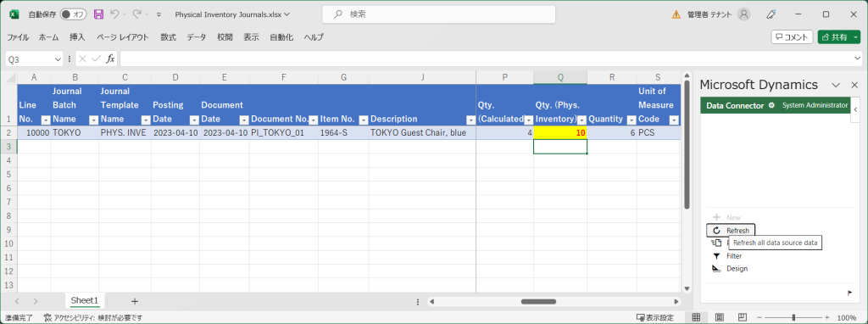
Task: Open the 挿入 ribbon tab
Action: (x=77, y=37)
